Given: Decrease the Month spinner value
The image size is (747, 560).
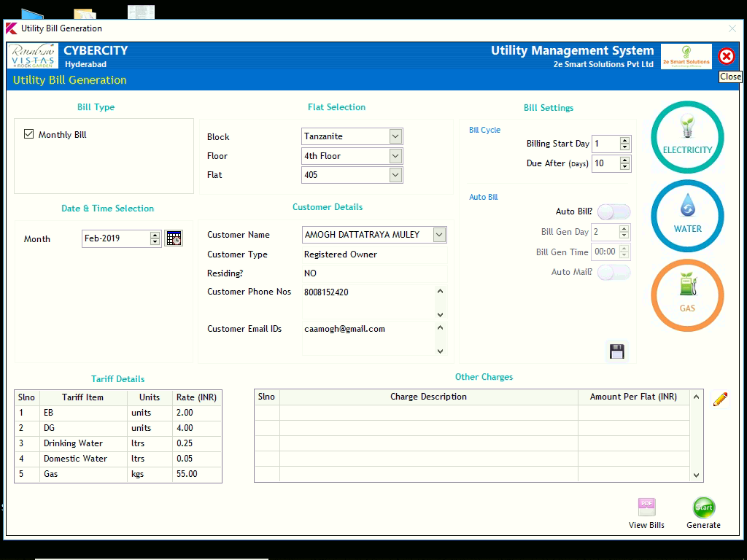Looking at the screenshot, I should coord(155,241).
